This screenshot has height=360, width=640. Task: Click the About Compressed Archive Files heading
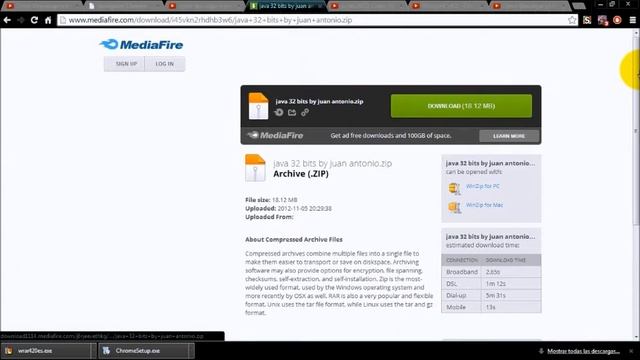(x=294, y=240)
